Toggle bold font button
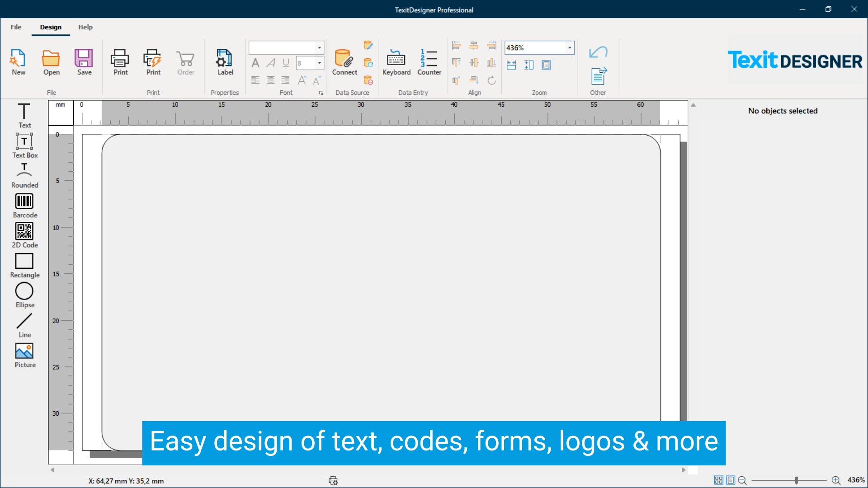 [x=255, y=63]
